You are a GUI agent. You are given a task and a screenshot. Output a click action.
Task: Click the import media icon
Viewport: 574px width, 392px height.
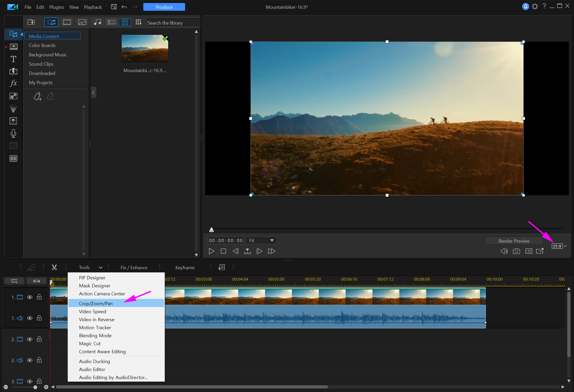(x=31, y=22)
